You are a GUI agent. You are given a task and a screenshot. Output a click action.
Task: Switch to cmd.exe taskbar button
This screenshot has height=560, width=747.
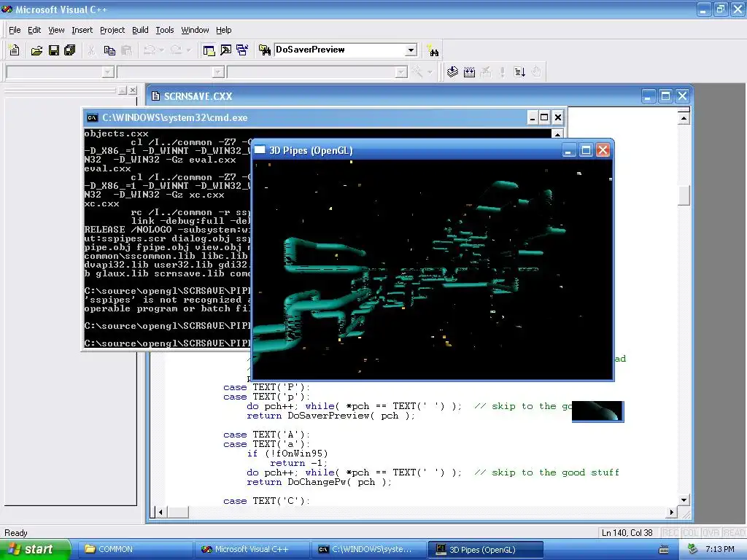pyautogui.click(x=368, y=549)
